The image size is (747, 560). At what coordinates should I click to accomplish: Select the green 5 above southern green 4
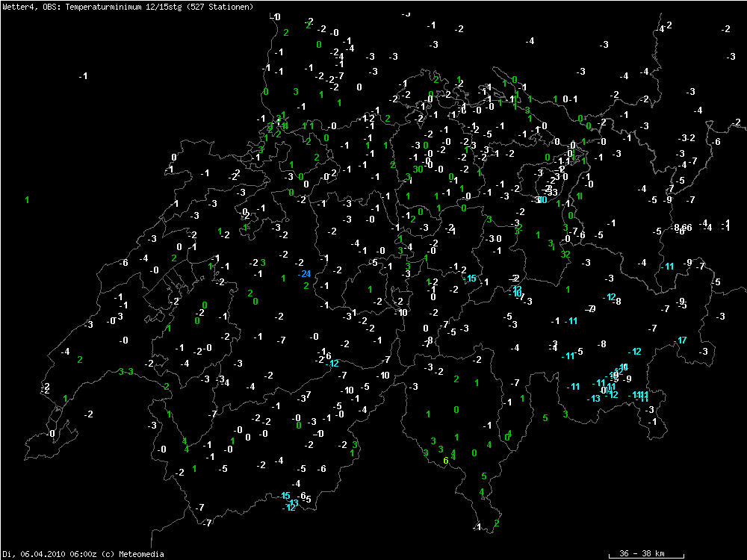point(484,476)
